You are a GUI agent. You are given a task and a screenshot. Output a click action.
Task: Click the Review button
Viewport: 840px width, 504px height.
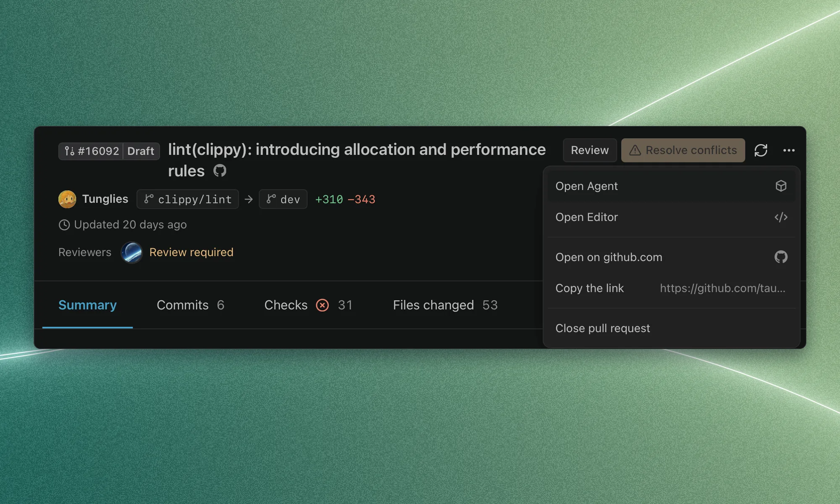click(590, 150)
